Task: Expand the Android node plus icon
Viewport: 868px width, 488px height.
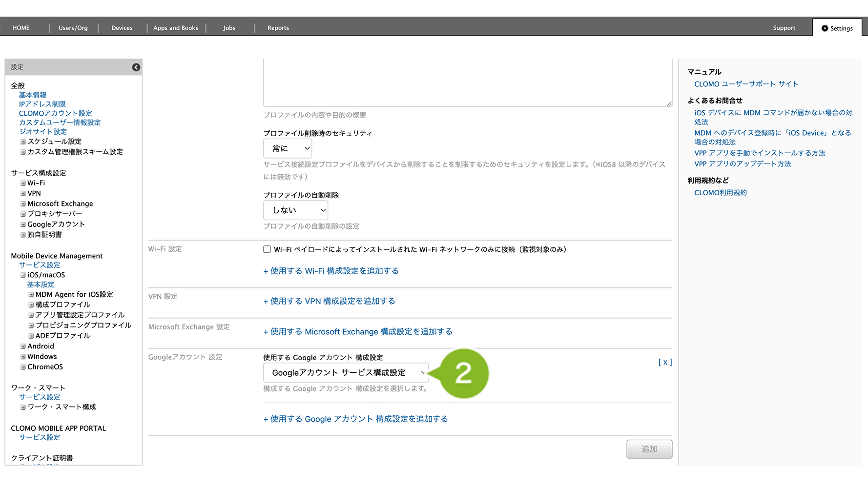Action: coord(23,346)
